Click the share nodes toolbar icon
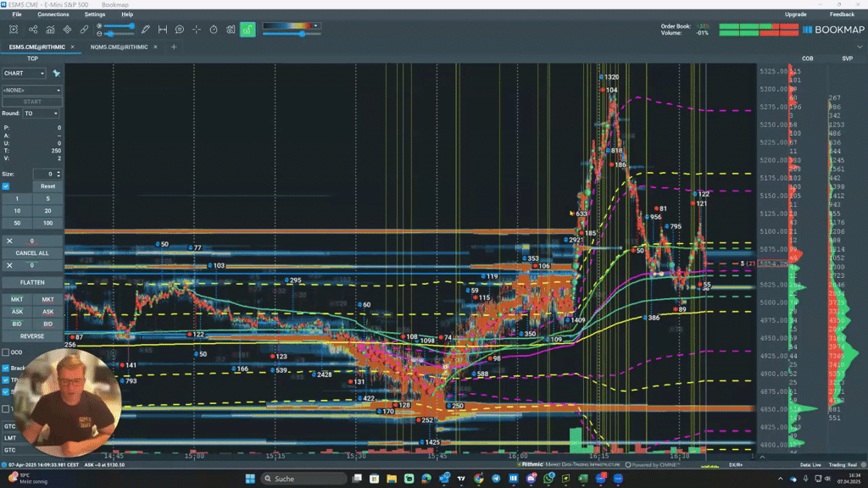The width and height of the screenshot is (868, 488). point(33,30)
